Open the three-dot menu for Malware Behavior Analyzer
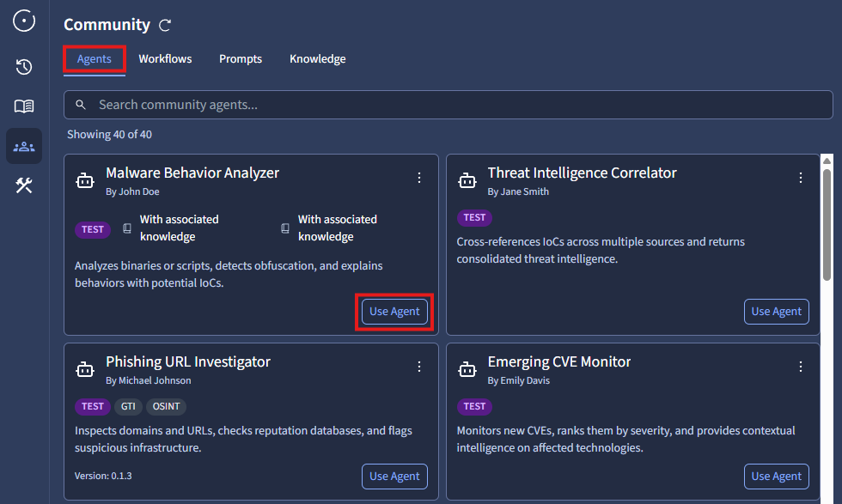Screen dimensions: 842x504 [x=419, y=178]
